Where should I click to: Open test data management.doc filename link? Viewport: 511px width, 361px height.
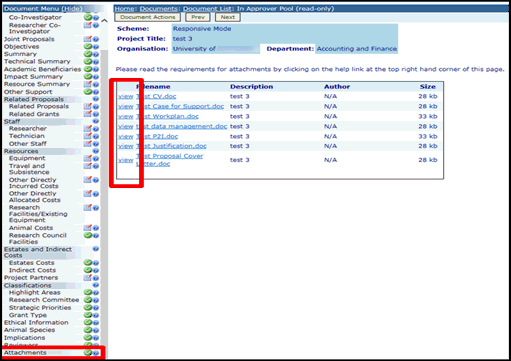pyautogui.click(x=181, y=126)
